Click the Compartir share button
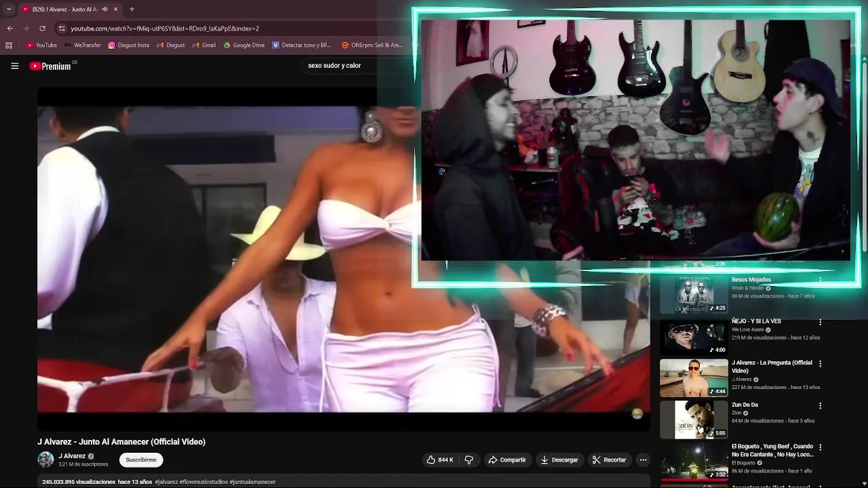This screenshot has height=488, width=868. coord(507,460)
